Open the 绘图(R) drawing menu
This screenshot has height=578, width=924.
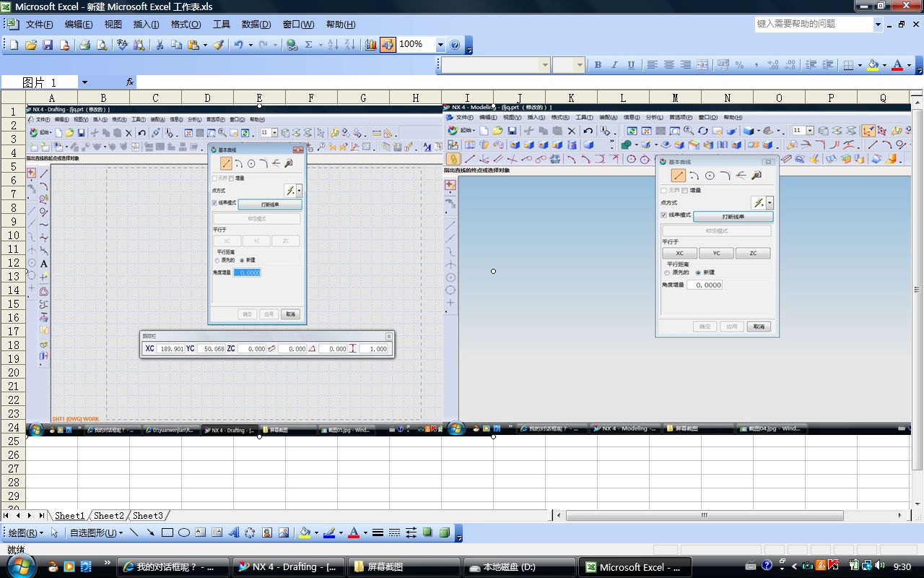[x=25, y=533]
